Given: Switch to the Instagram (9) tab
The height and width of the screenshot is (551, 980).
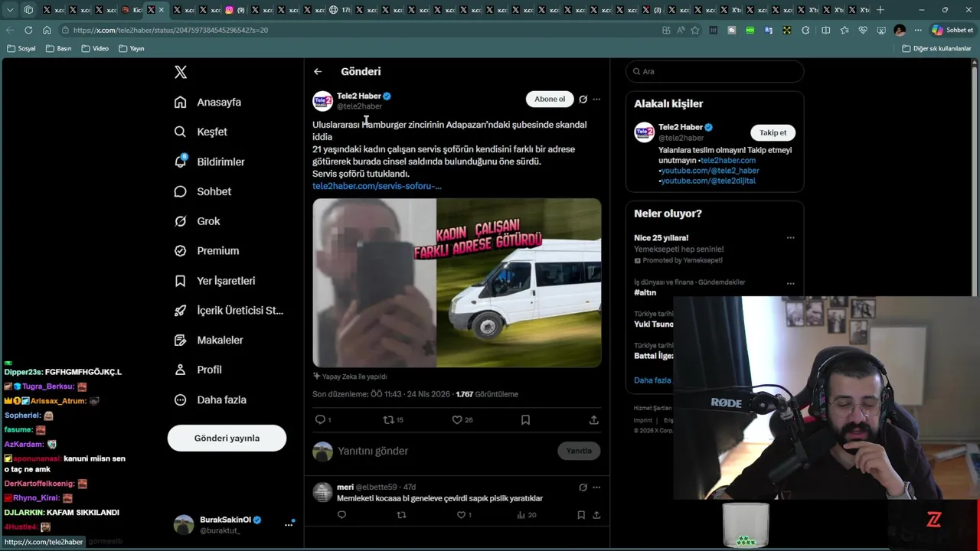Looking at the screenshot, I should pos(234,10).
